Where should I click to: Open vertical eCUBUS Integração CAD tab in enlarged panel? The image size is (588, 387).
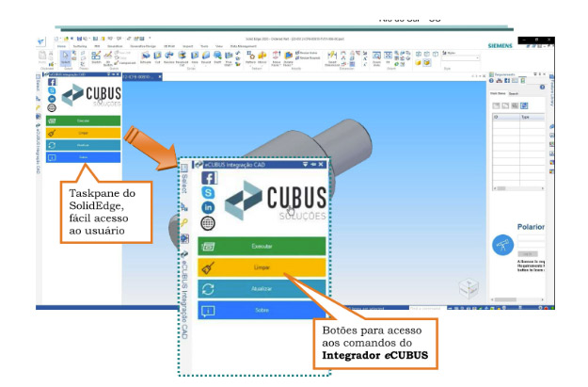pos(184,295)
